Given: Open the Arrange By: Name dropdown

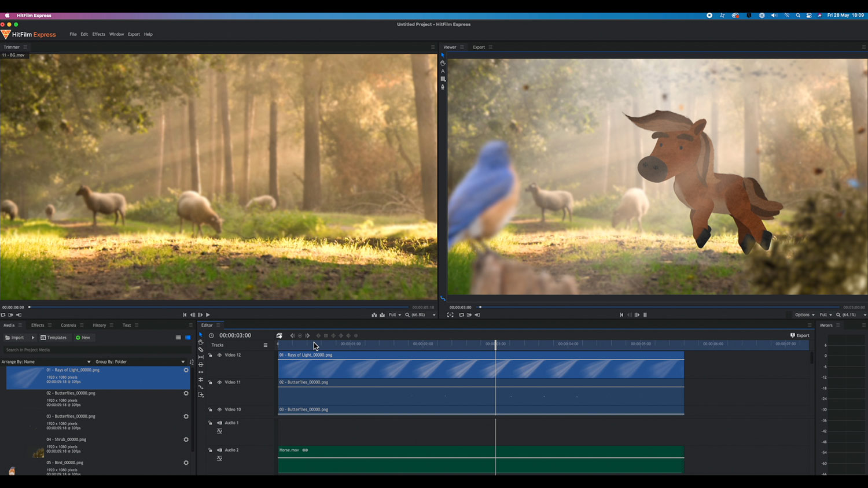Looking at the screenshot, I should coord(46,362).
